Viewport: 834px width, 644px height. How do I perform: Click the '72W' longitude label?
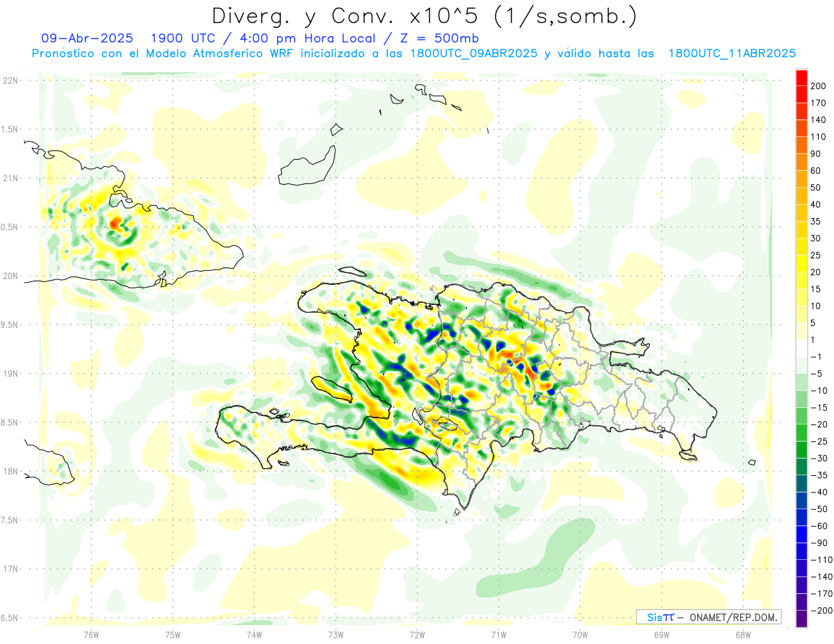click(x=417, y=634)
